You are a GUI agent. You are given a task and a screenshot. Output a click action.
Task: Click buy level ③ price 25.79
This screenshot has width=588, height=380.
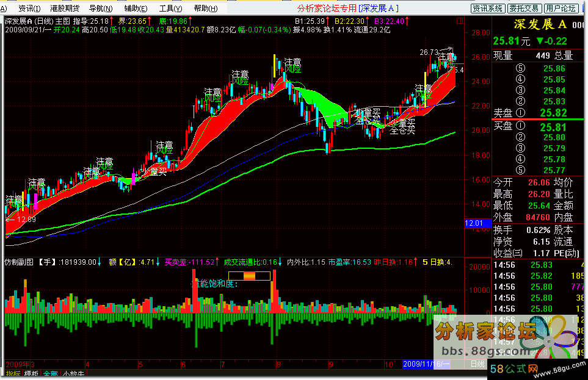554,148
